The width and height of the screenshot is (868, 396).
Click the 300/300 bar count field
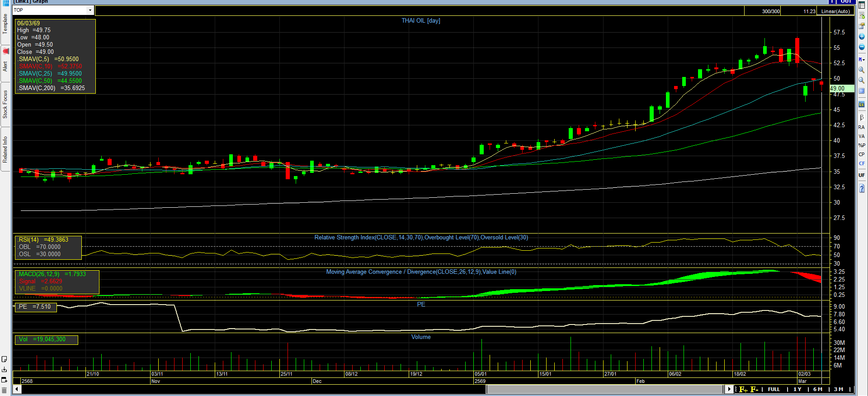tap(762, 11)
